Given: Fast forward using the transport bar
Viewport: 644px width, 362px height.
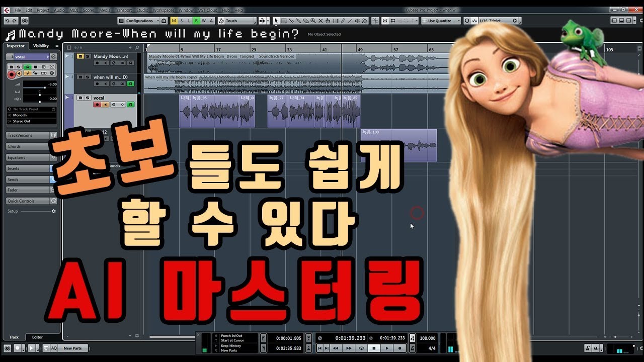Looking at the screenshot, I should (348, 348).
